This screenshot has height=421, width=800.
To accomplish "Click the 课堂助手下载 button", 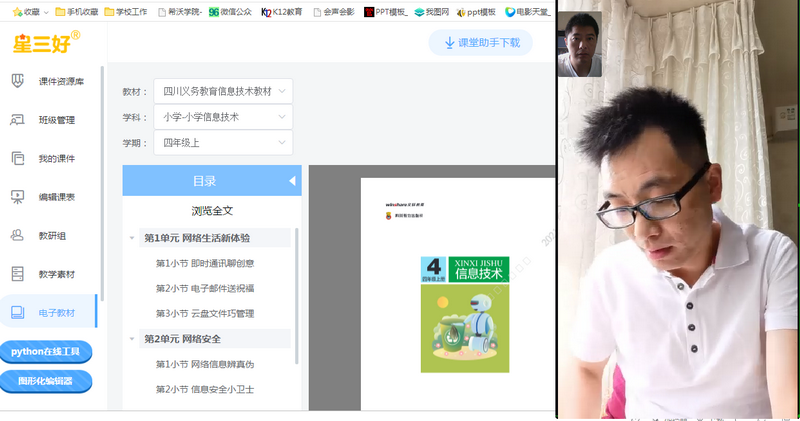I will pyautogui.click(x=481, y=43).
